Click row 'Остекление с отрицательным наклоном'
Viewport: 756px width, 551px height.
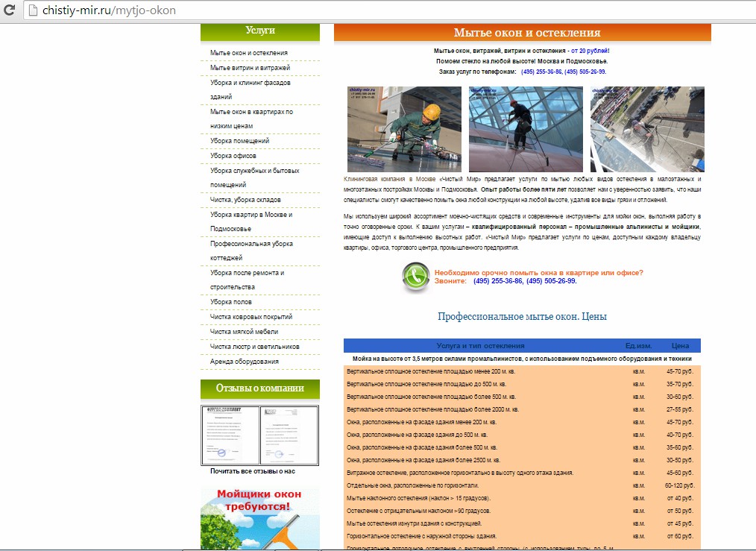(x=522, y=511)
